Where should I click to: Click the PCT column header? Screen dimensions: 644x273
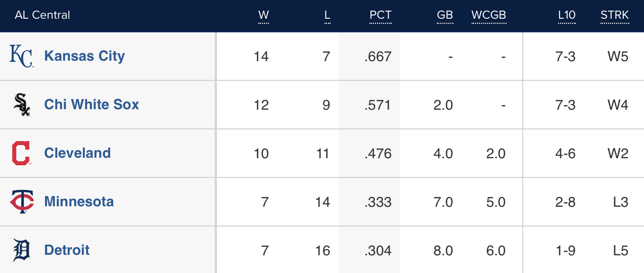click(x=380, y=15)
